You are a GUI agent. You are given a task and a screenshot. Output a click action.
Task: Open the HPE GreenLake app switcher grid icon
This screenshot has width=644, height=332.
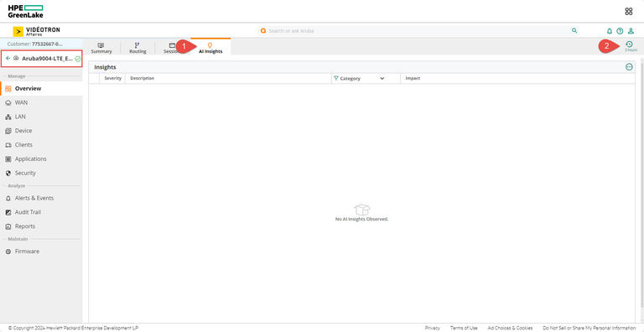628,12
